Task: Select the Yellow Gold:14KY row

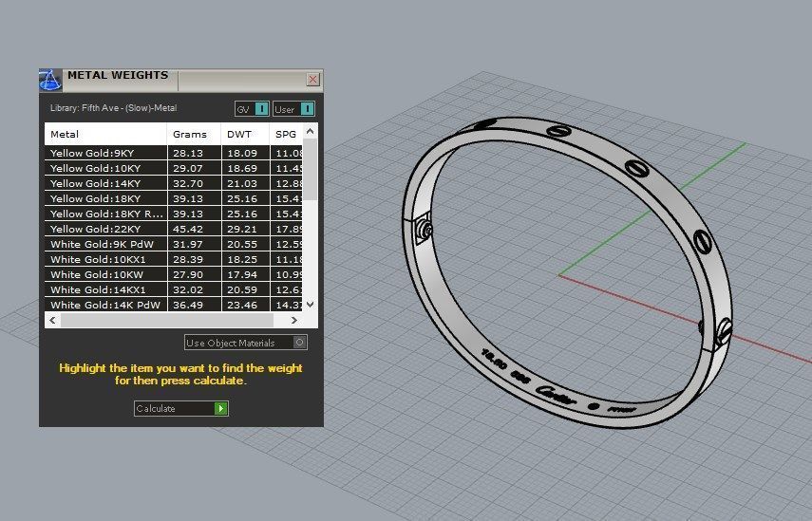Action: (x=174, y=183)
